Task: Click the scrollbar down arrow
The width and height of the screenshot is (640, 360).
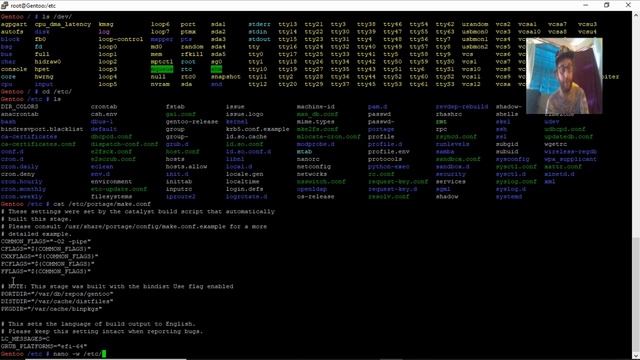Action: click(636, 356)
